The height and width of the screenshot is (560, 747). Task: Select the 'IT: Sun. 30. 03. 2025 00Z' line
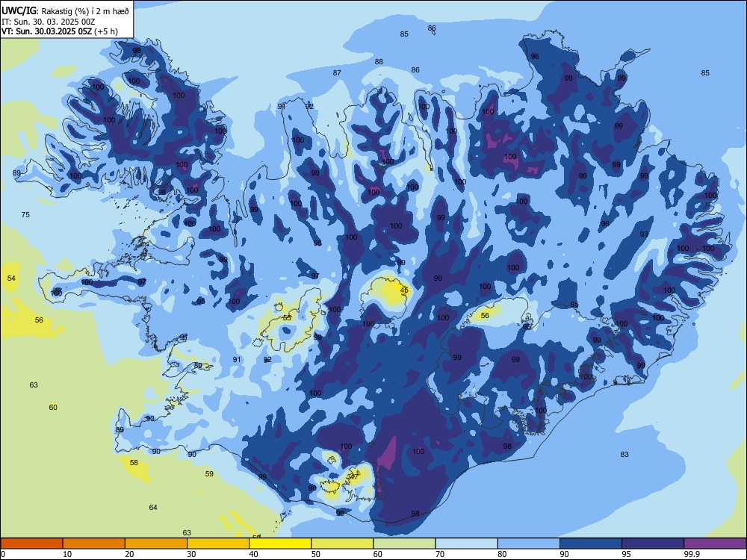click(x=48, y=22)
